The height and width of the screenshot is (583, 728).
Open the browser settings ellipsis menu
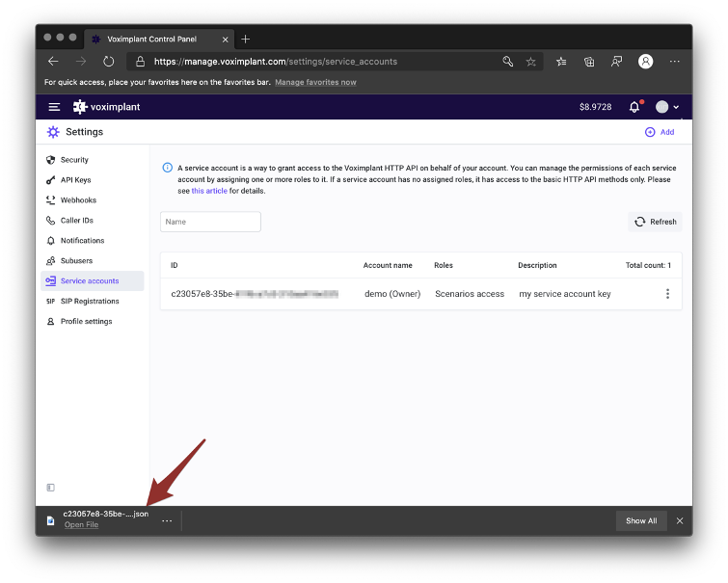[x=675, y=62]
